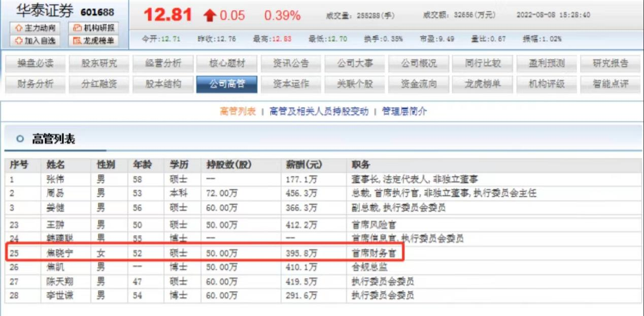This screenshot has height=316, width=644.
Task: Click the stock price 12.81
Action: click(x=168, y=15)
